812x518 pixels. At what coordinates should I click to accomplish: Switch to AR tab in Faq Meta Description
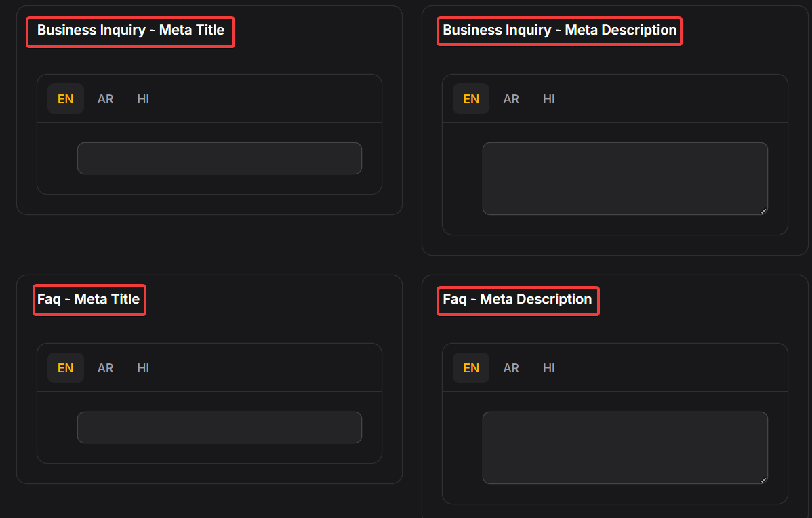tap(511, 368)
